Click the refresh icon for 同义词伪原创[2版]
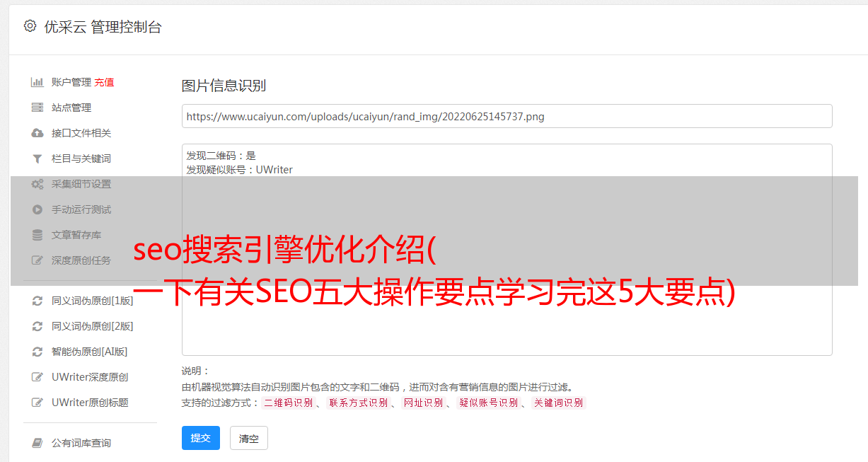Image resolution: width=868 pixels, height=462 pixels. 37,326
